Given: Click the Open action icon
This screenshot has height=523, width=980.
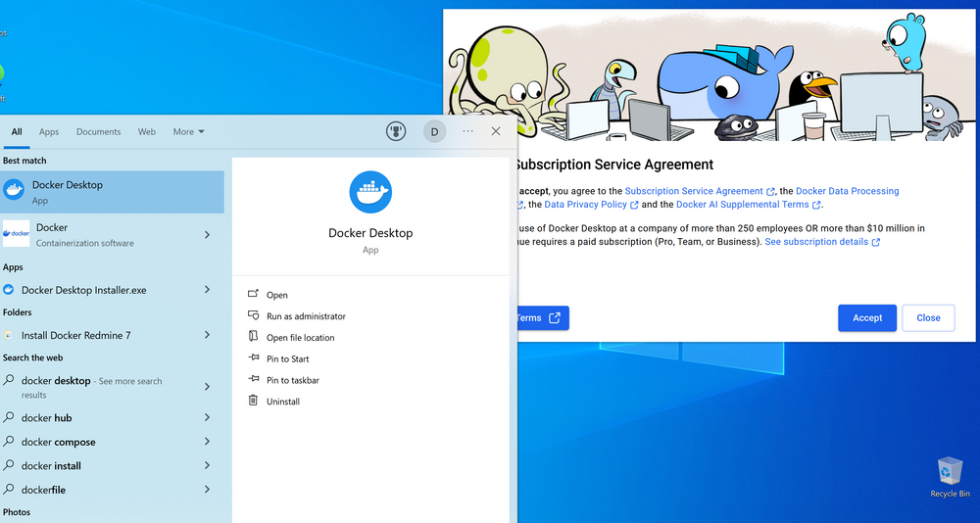Looking at the screenshot, I should pos(253,294).
